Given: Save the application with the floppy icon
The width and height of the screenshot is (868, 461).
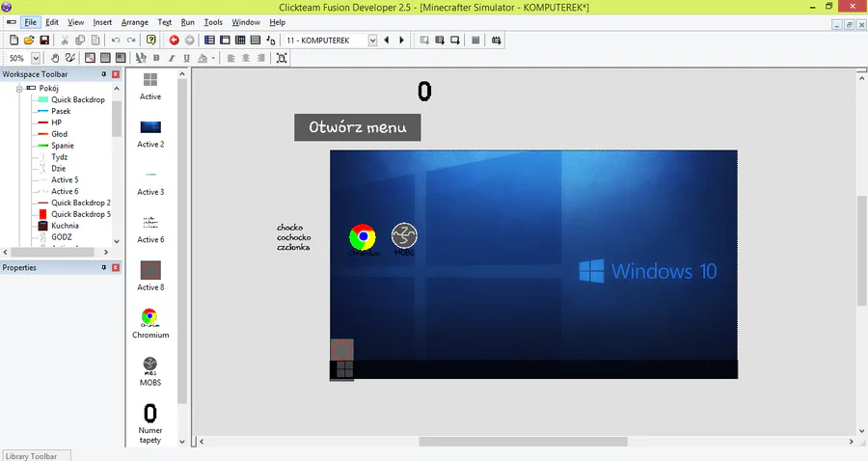Looking at the screenshot, I should coord(44,40).
